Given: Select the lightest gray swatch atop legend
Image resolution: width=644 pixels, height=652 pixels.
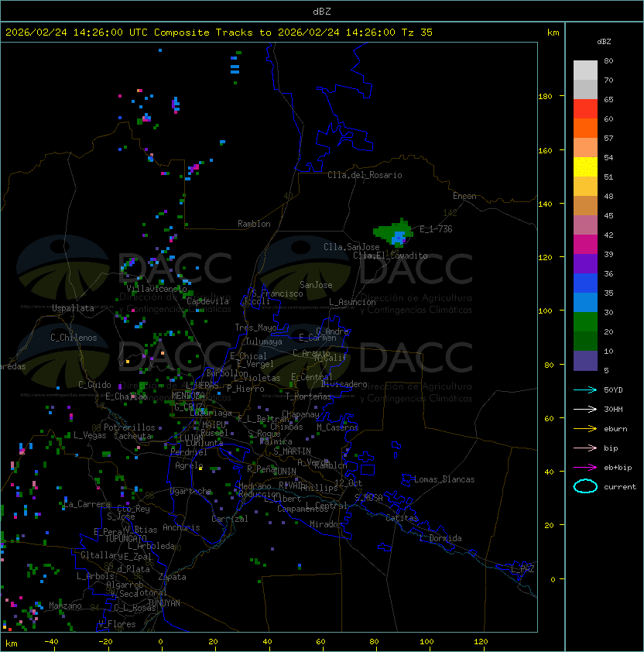Looking at the screenshot, I should coord(585,70).
